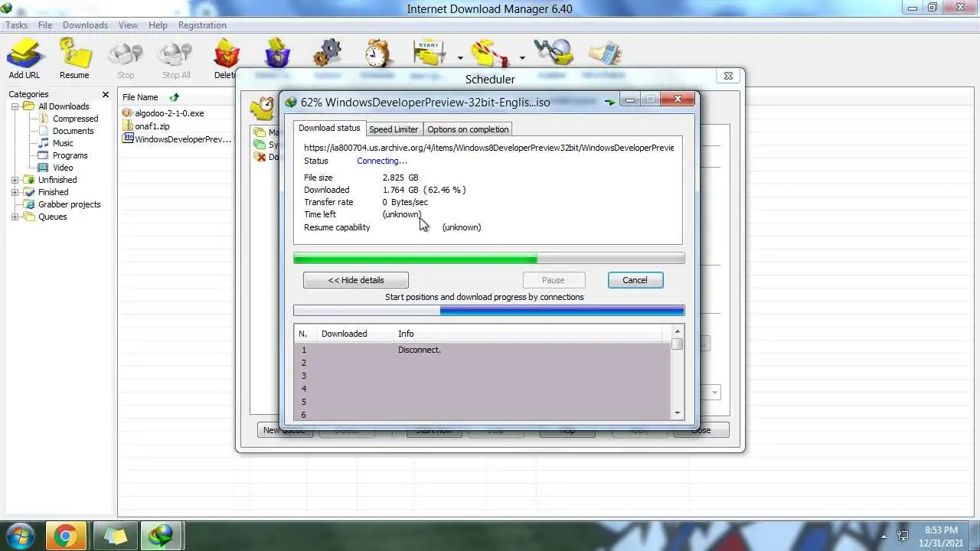Click the connection list scrollbar down arrow
This screenshot has height=551, width=980.
677,414
